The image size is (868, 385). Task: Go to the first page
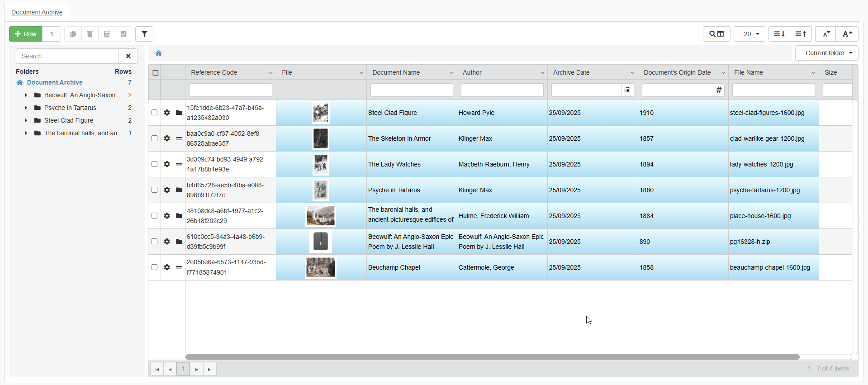point(157,369)
